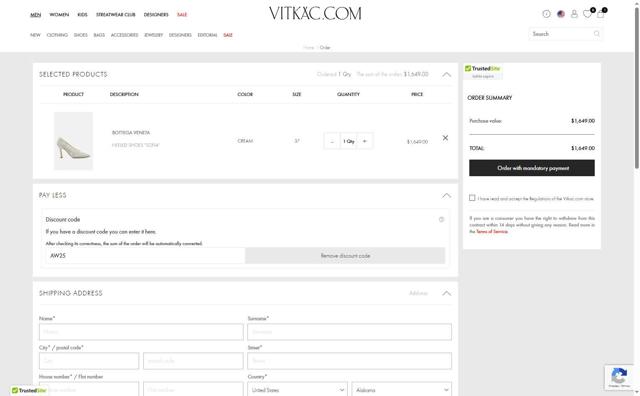This screenshot has height=396, width=640.
Task: Click the bottom-left TrustedSite badge
Action: pos(29,391)
